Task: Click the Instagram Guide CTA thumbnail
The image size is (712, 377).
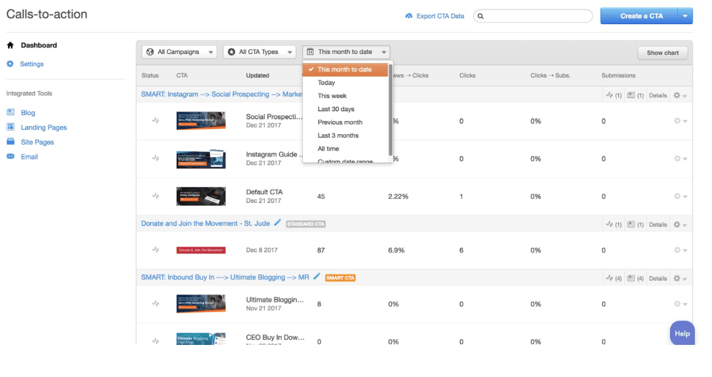Action: [201, 159]
